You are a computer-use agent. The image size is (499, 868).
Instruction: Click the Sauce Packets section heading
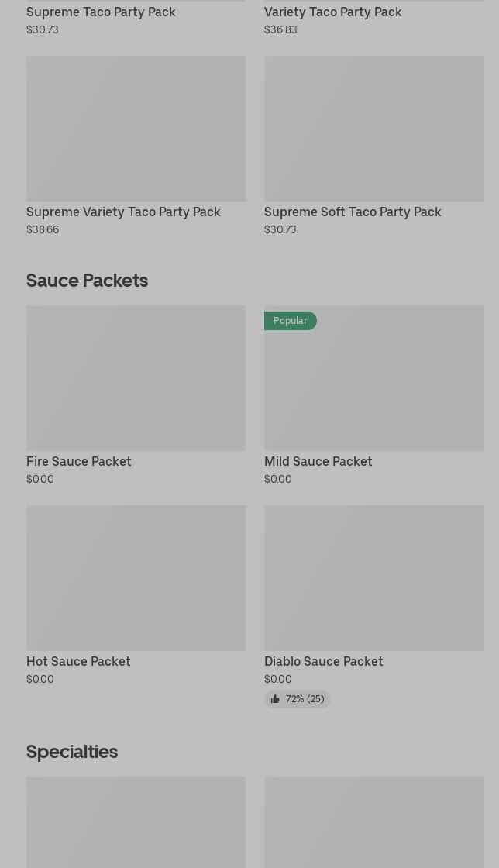pyautogui.click(x=87, y=280)
